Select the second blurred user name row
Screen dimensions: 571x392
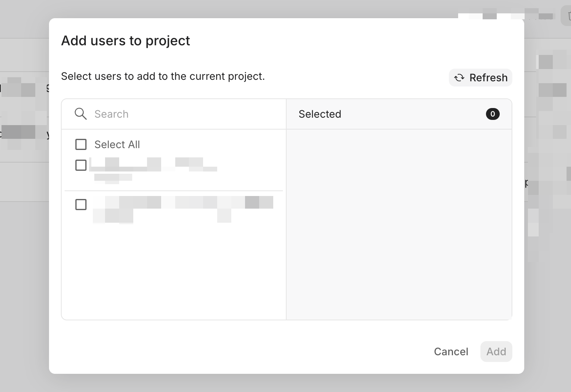pos(182,209)
